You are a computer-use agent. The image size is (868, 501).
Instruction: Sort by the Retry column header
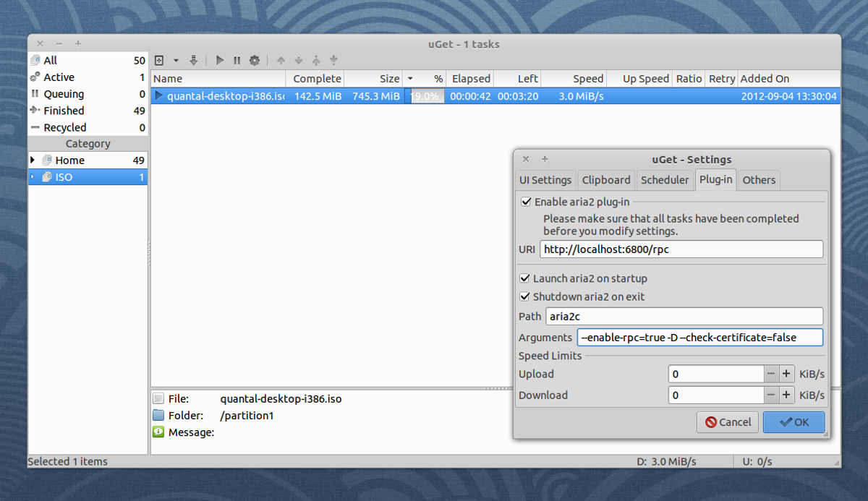coord(721,79)
